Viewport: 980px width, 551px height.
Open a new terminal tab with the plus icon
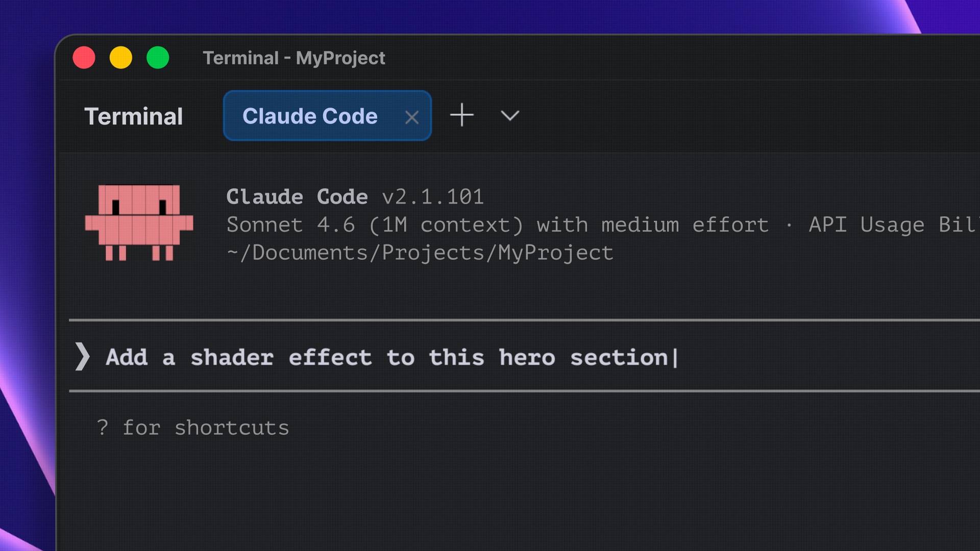pyautogui.click(x=462, y=115)
